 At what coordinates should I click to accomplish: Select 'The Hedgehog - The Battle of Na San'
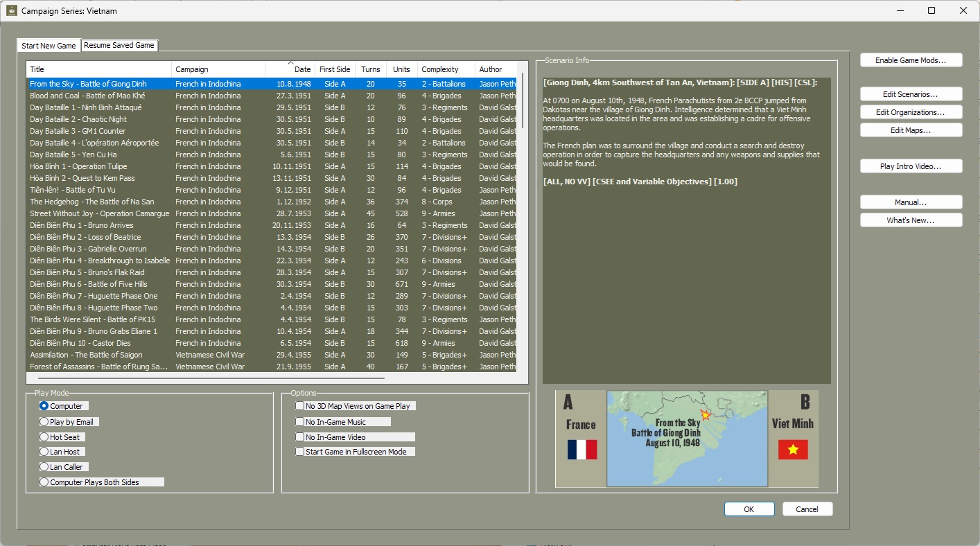point(272,202)
